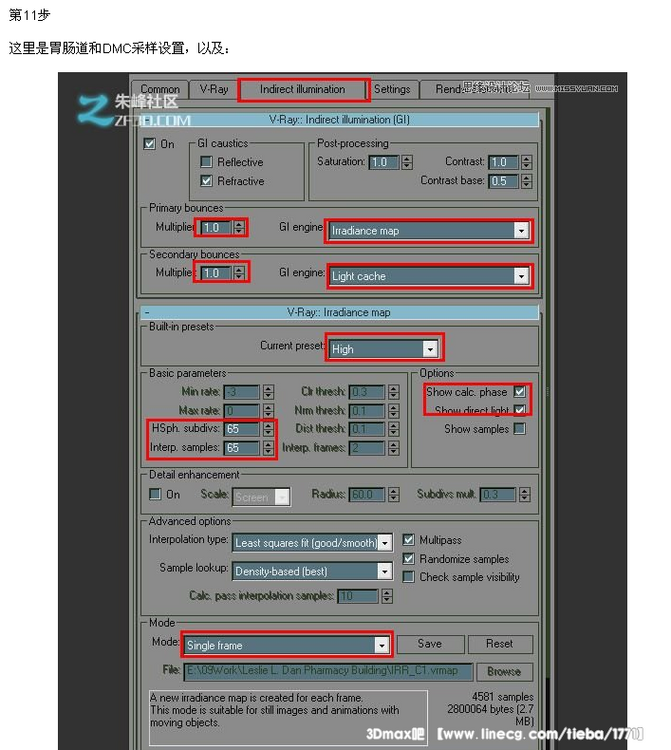
Task: Open Mode dropdown showing Single frame
Action: point(286,646)
